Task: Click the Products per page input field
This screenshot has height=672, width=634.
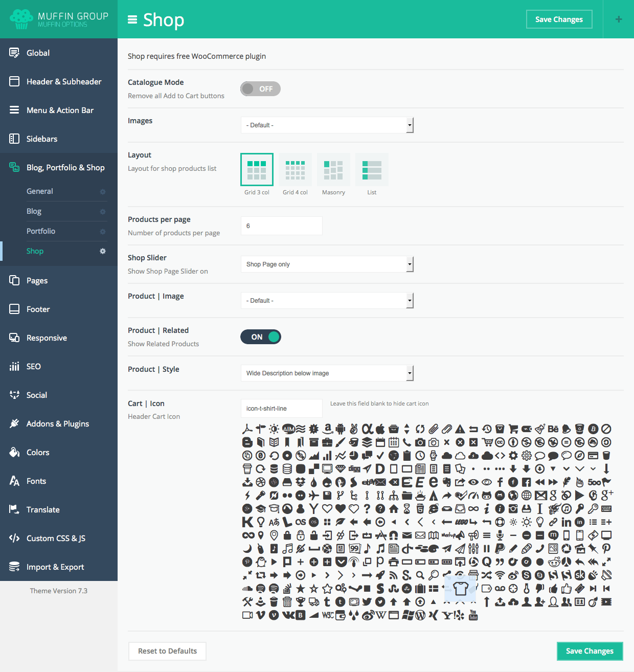Action: tap(281, 226)
